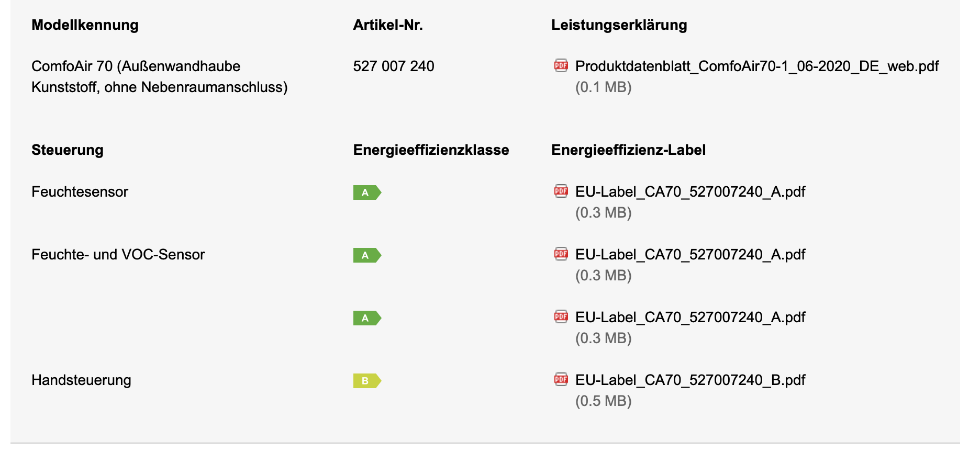
Task: Select article number 527 007 240
Action: point(394,66)
